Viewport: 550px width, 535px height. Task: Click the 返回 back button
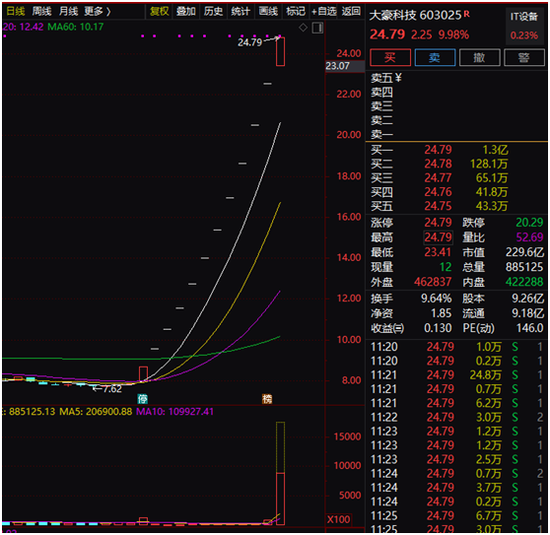(x=351, y=12)
